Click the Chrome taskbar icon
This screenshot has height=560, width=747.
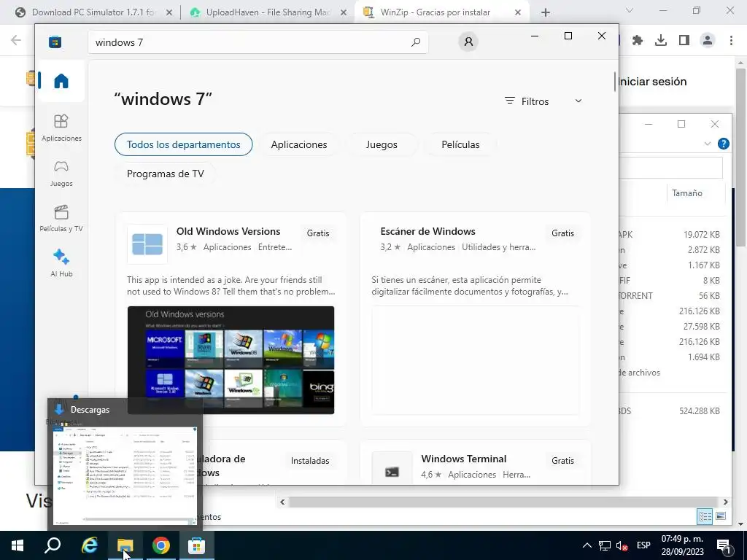[x=161, y=545]
